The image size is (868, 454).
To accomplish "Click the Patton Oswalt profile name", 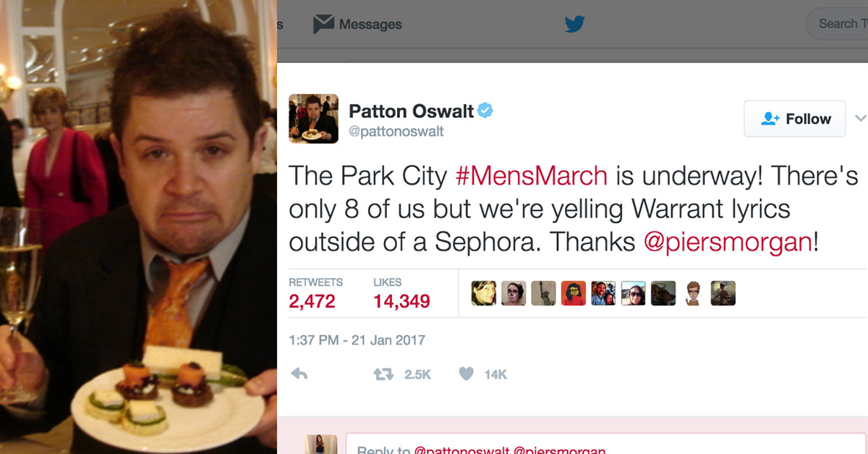I will click(411, 111).
